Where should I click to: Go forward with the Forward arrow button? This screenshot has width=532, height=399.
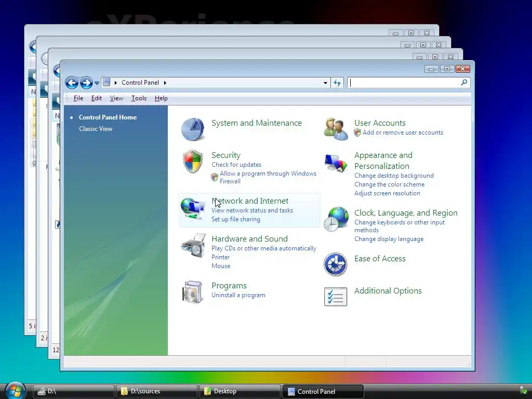(x=86, y=83)
